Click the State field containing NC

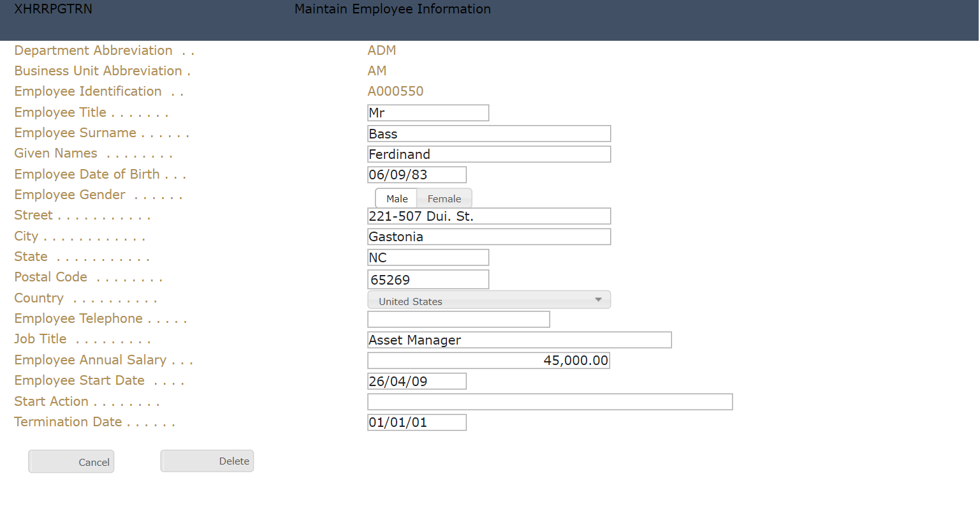428,257
